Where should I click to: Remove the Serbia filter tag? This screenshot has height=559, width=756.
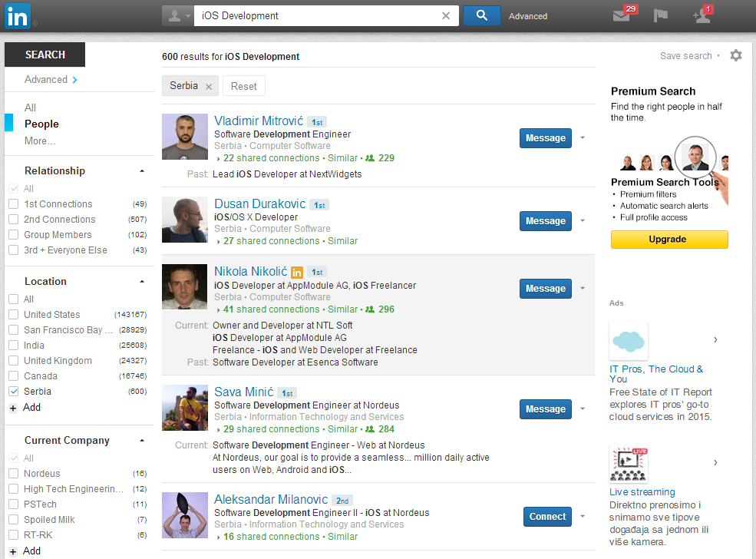coord(208,87)
